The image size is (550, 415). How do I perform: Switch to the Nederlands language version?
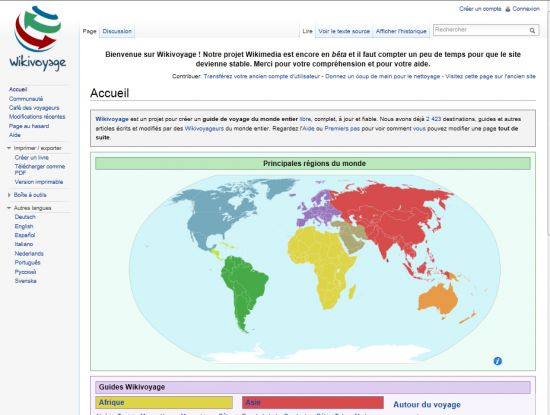(29, 254)
